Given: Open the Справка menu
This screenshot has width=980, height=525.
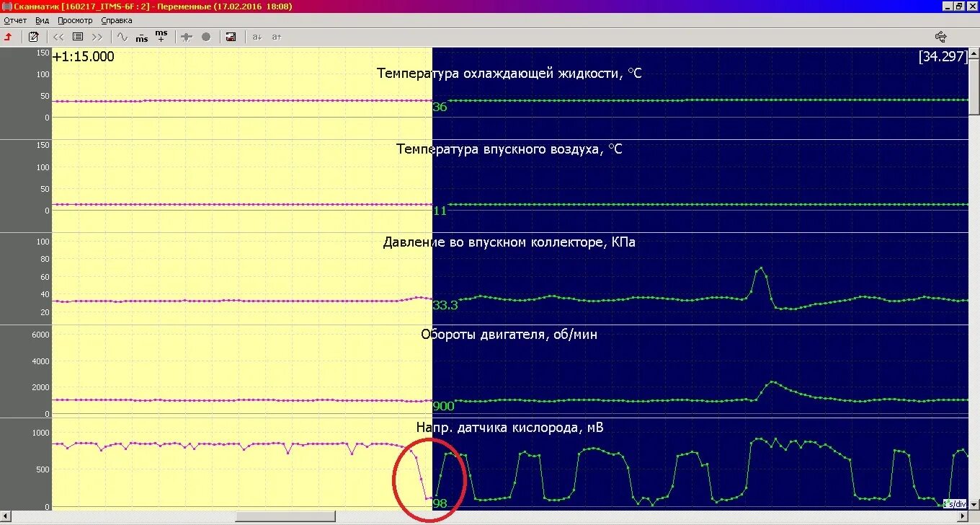Looking at the screenshot, I should pyautogui.click(x=117, y=20).
